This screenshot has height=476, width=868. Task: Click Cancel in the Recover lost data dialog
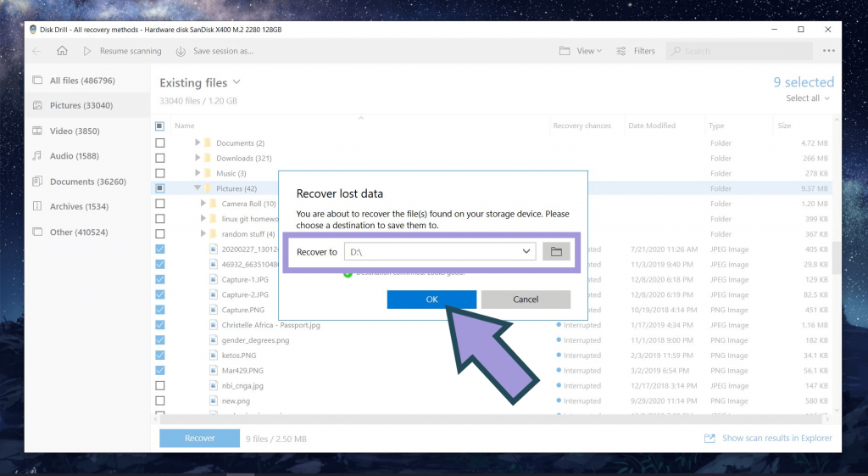pos(526,300)
